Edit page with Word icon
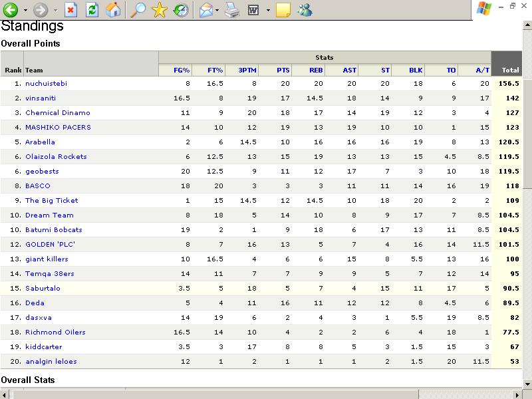 [253, 10]
